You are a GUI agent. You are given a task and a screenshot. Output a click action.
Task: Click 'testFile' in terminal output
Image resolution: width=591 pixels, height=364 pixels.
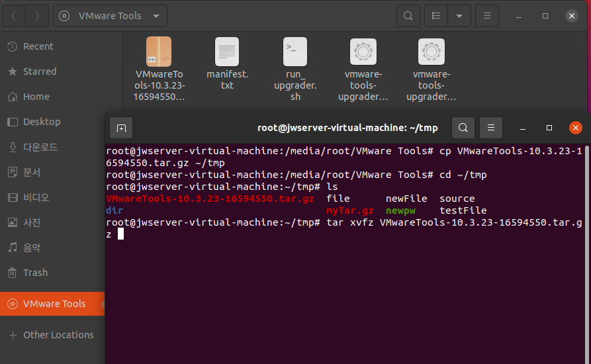[x=463, y=210]
